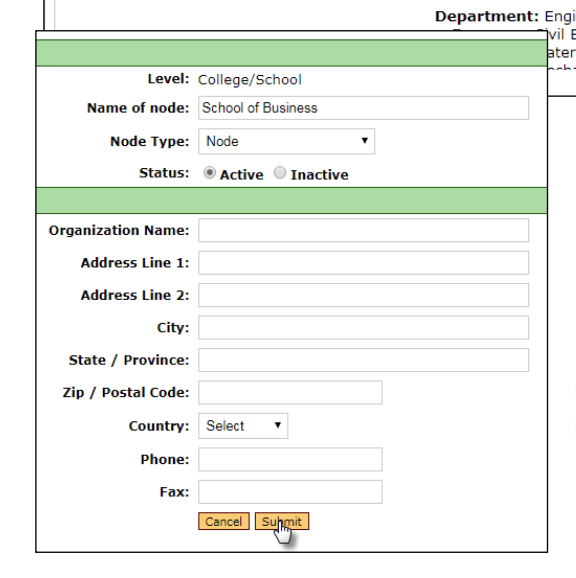Click the Address Line 2 field
The height and width of the screenshot is (578, 576).
click(x=363, y=295)
